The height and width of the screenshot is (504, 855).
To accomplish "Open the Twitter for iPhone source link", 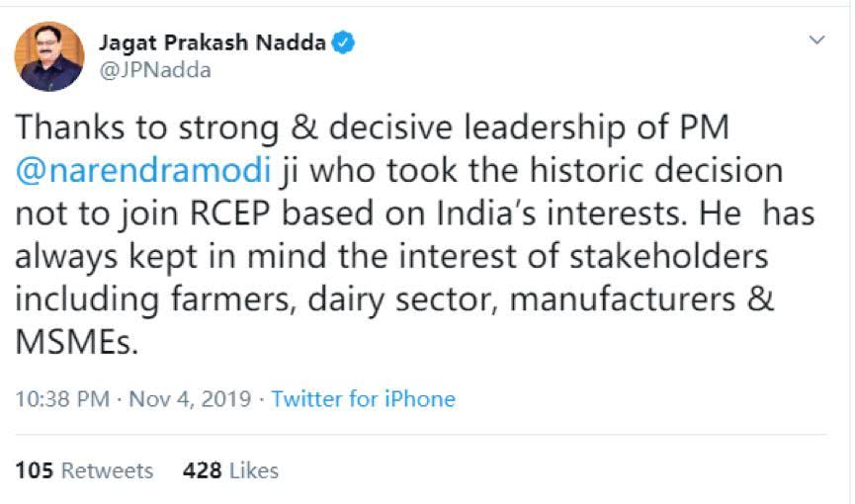I will click(x=363, y=399).
